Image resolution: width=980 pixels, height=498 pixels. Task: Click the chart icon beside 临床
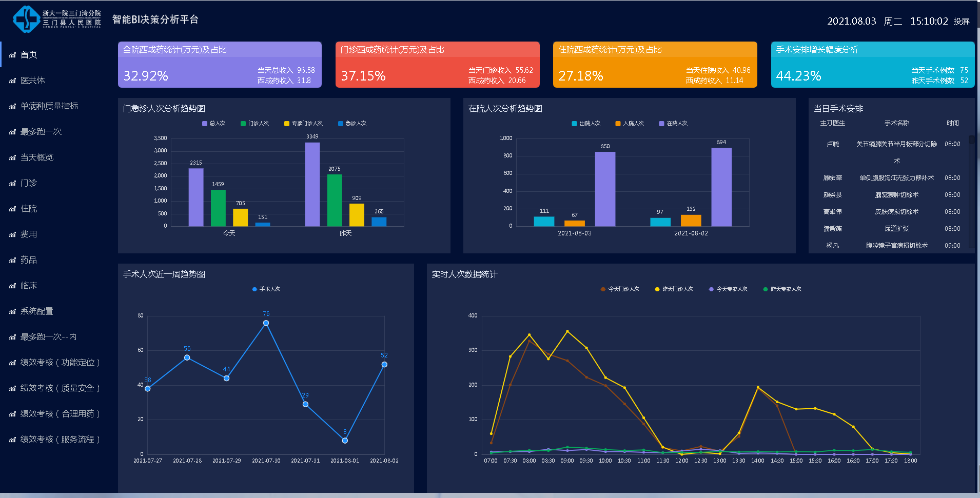point(12,286)
